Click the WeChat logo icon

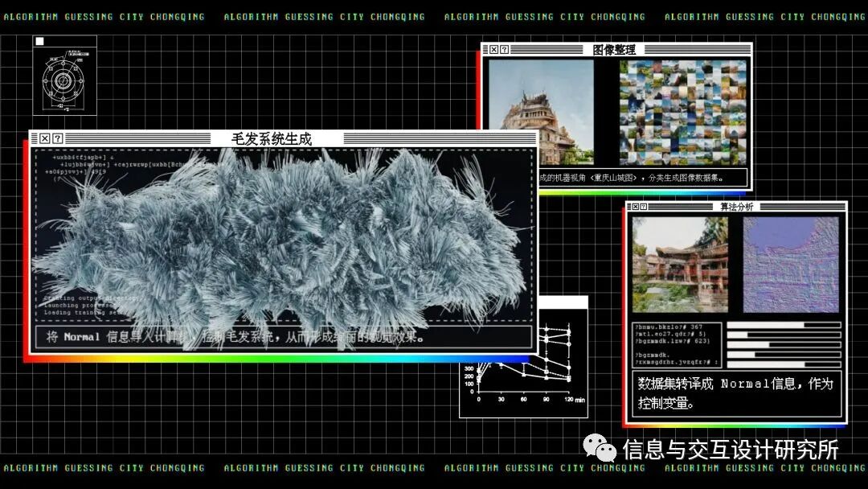[x=600, y=447]
